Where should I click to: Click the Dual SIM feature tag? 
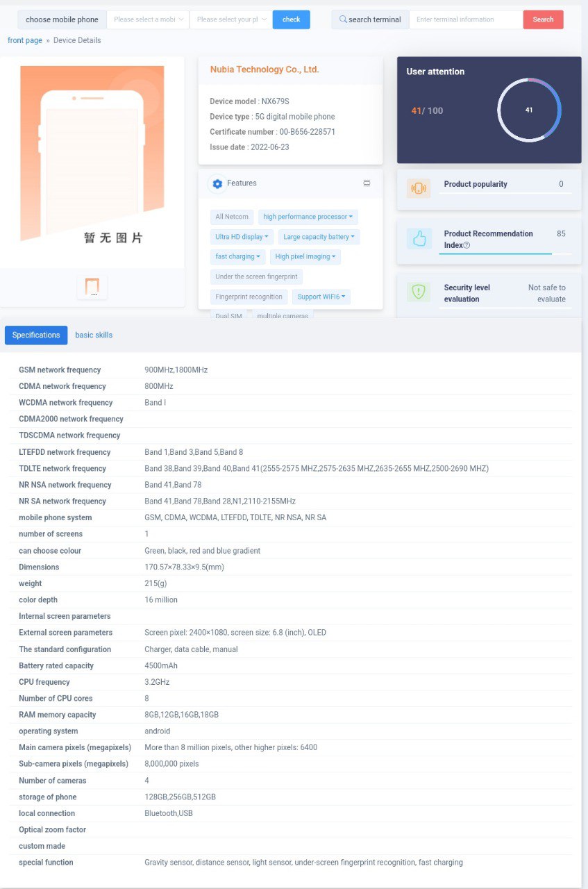pos(228,315)
